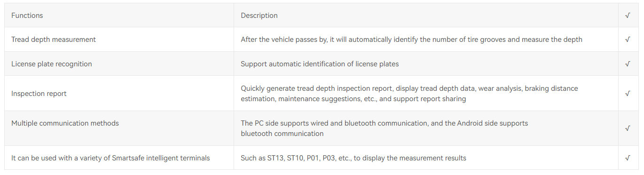644x175 pixels.
Task: Click the bluetooth communication text on second line
Action: [282, 134]
